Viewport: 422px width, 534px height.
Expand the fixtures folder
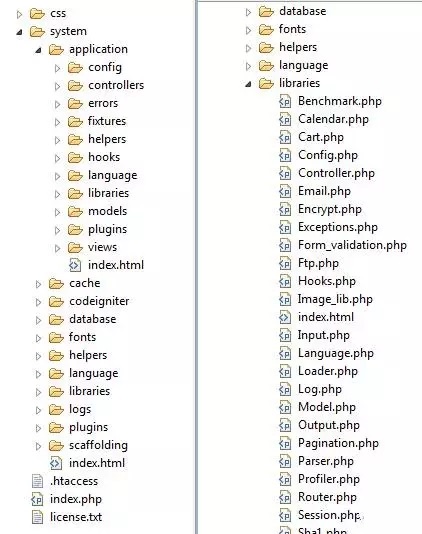[x=58, y=122]
